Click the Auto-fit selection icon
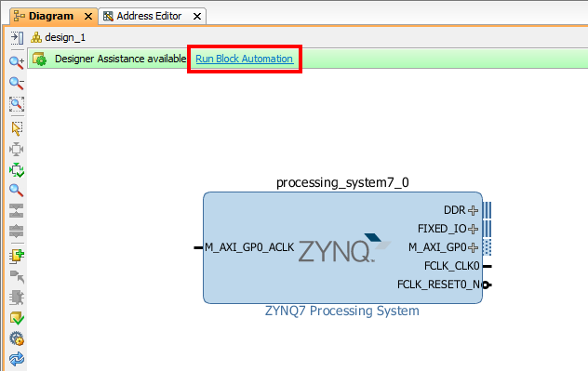 (17, 149)
